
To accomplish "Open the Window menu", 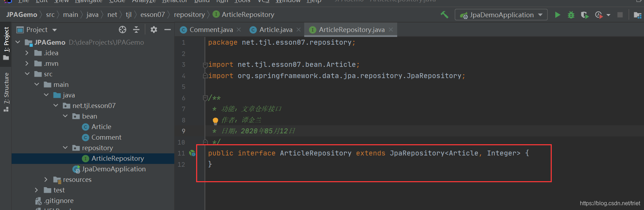I will (x=288, y=1).
